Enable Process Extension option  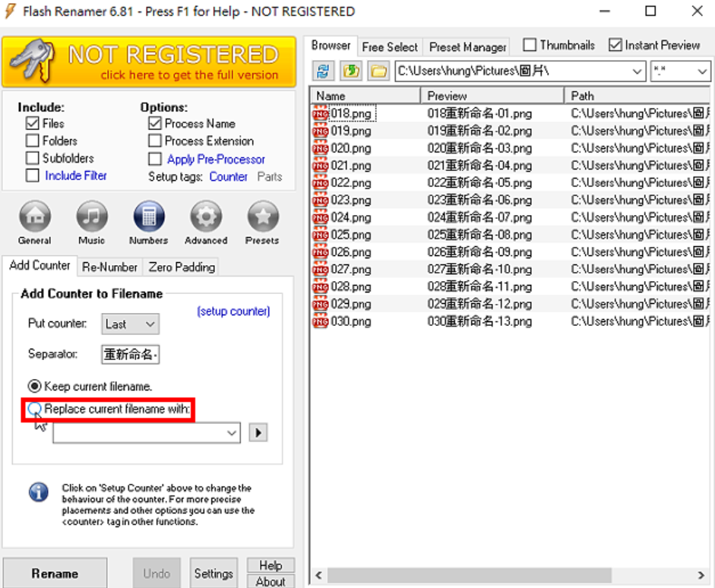pyautogui.click(x=155, y=141)
